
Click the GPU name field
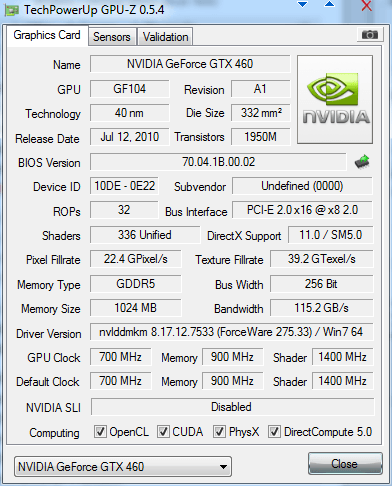190,64
